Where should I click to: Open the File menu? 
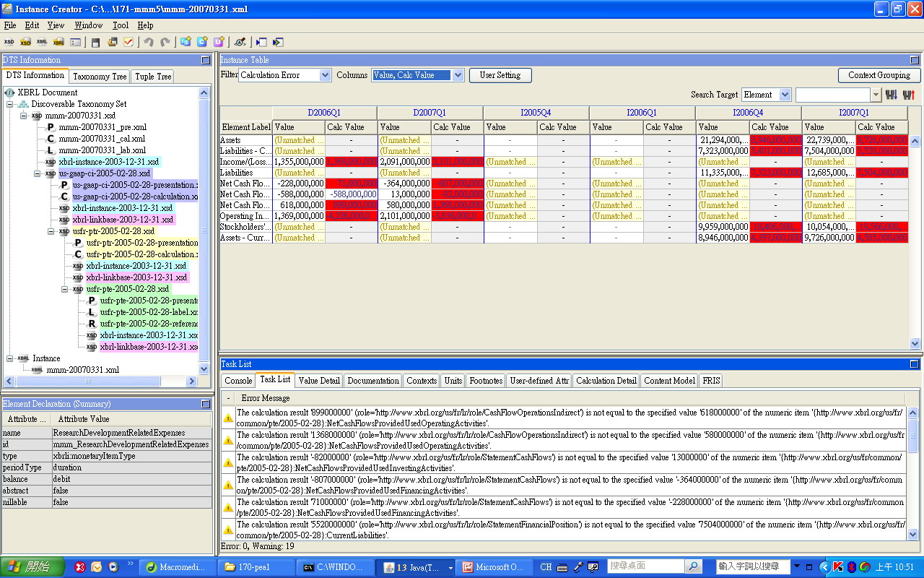click(10, 25)
